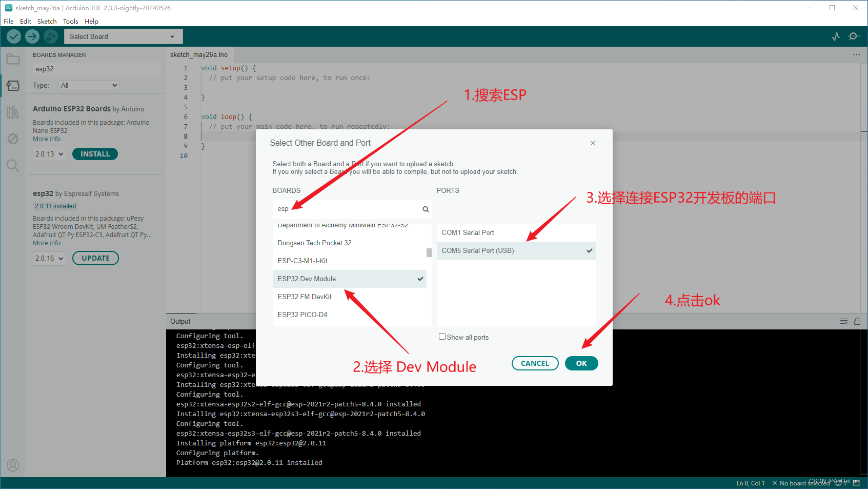Select COM5 Serial Port (USB)
868x489 pixels.
click(x=516, y=250)
